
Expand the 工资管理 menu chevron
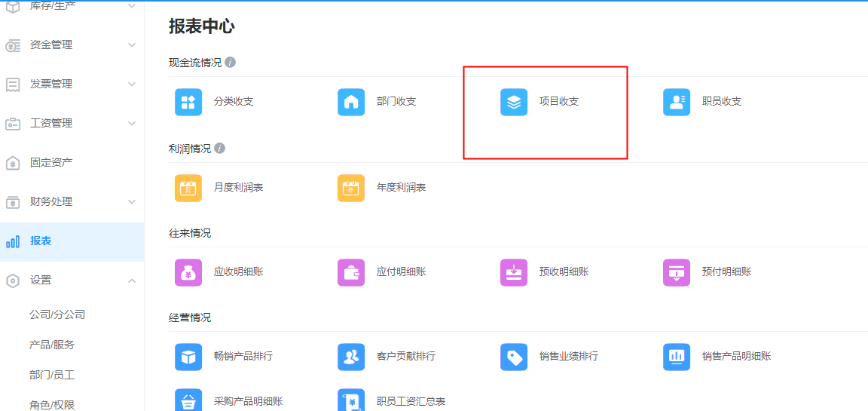tap(132, 123)
